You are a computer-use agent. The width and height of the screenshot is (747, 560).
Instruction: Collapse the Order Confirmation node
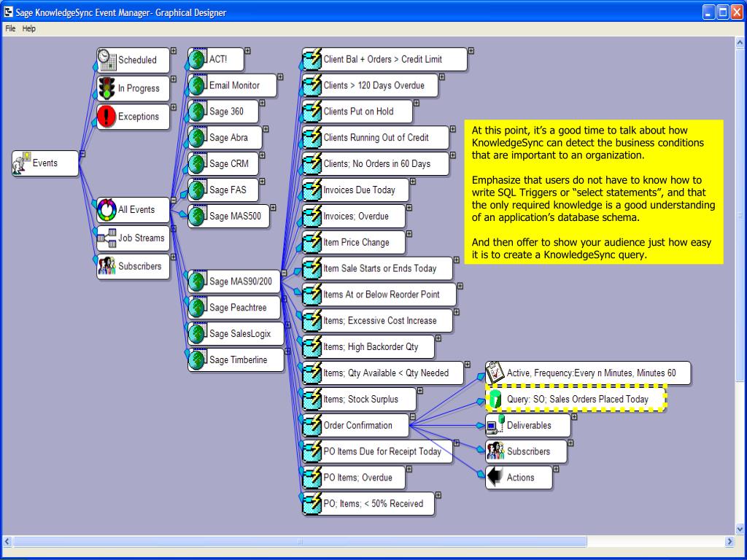(413, 416)
